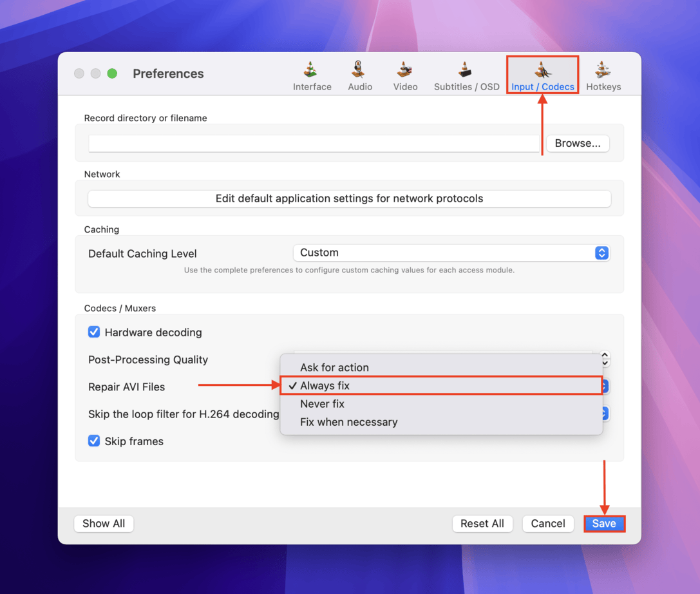Select the Input / Codecs cone icon

click(542, 70)
